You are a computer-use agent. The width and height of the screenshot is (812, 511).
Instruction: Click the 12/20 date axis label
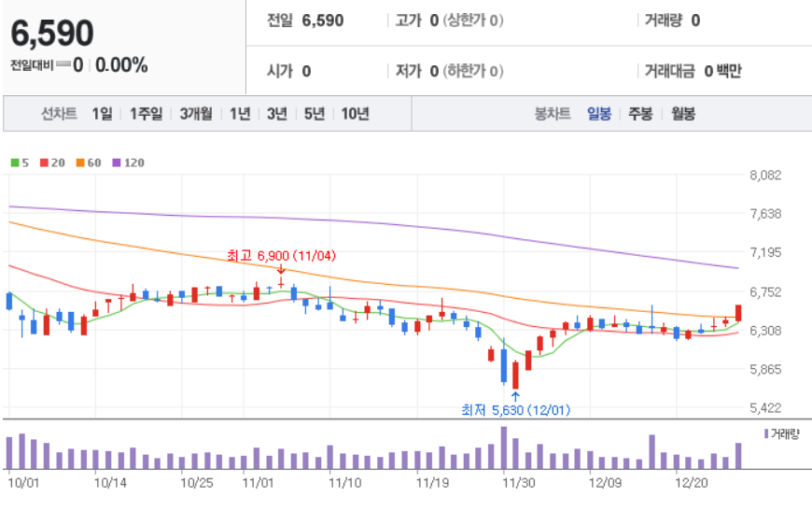click(692, 483)
